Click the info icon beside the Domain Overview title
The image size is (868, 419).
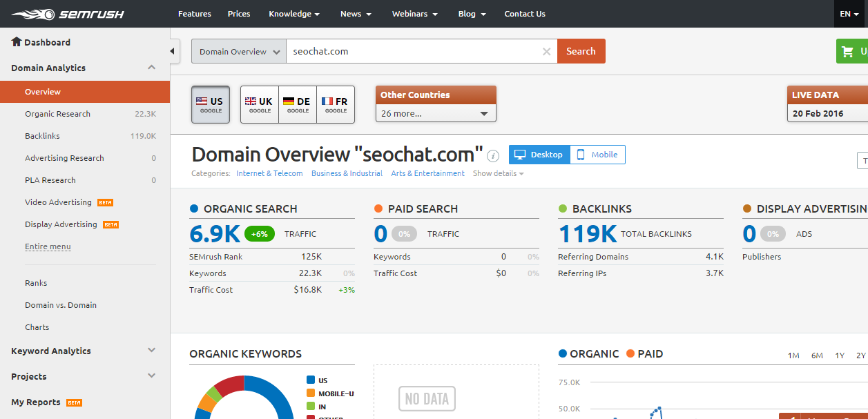pyautogui.click(x=493, y=156)
